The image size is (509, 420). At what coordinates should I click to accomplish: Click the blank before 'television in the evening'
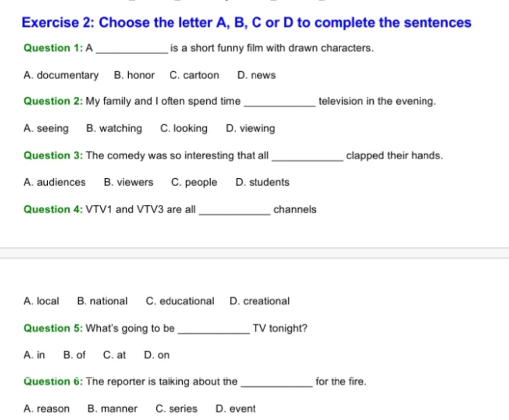pos(280,103)
